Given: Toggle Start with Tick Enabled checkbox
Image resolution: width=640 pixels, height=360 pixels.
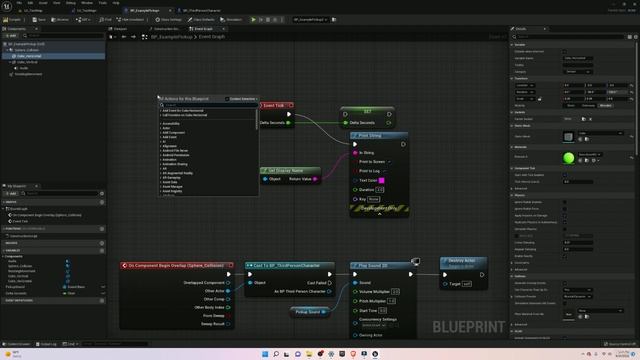Looking at the screenshot, I should click(x=564, y=175).
